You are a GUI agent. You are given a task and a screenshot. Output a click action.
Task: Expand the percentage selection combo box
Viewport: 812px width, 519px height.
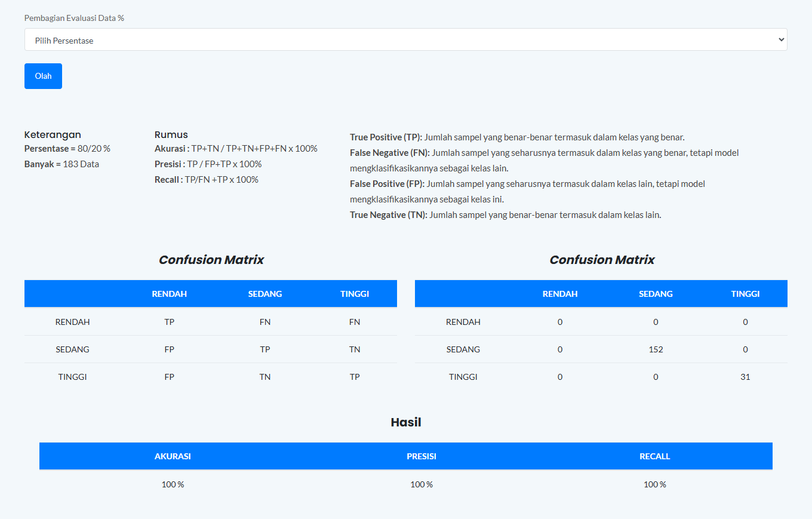(406, 39)
